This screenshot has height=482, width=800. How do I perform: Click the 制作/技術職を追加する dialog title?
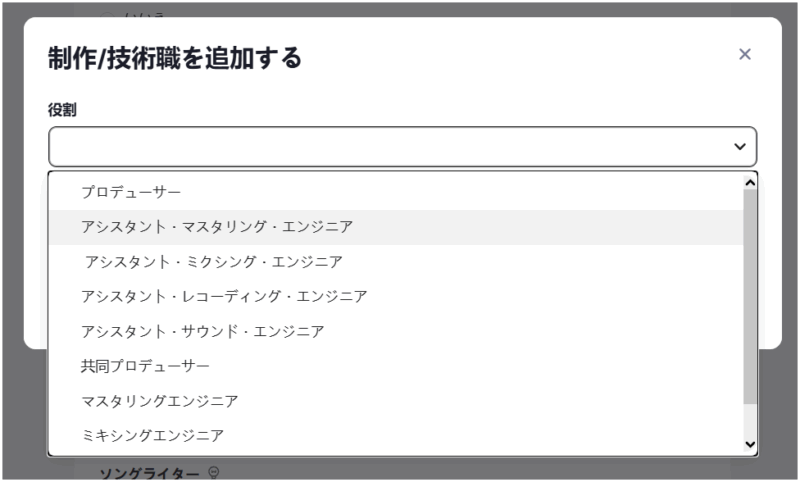tap(175, 58)
